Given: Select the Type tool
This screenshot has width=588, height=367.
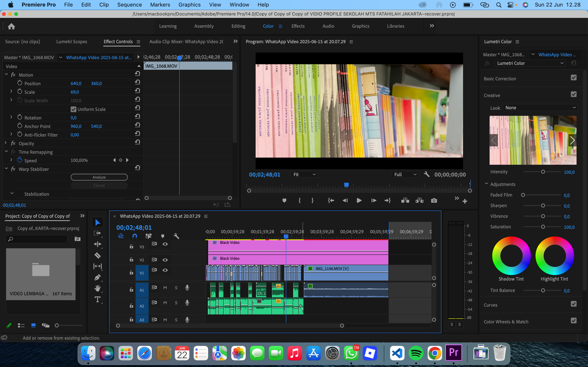Looking at the screenshot, I should [97, 300].
